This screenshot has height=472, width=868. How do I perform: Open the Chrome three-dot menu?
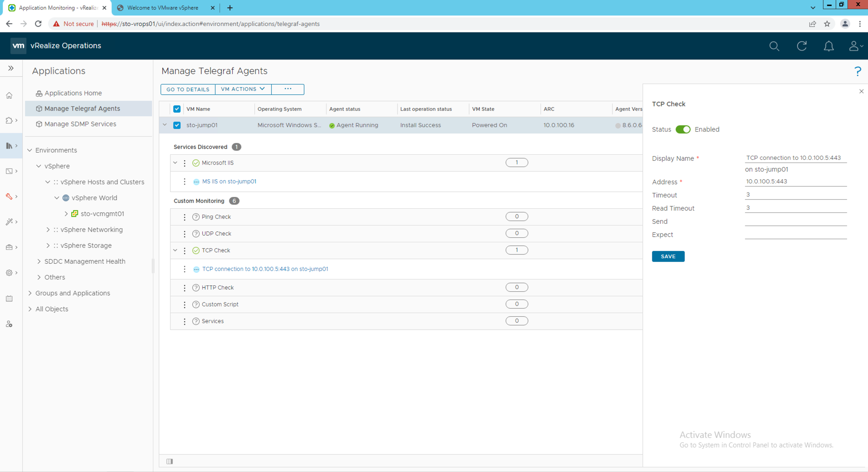click(x=860, y=24)
